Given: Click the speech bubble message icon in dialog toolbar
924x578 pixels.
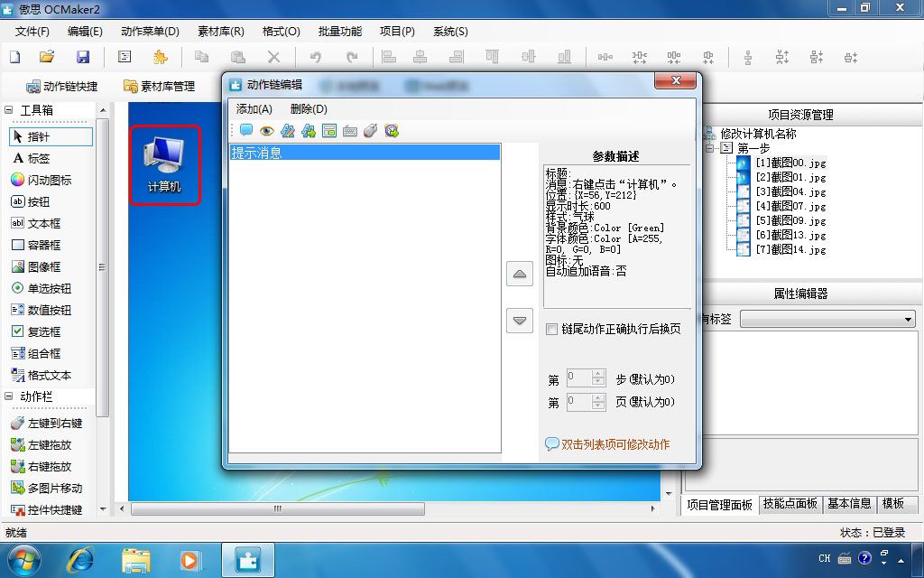Looking at the screenshot, I should point(246,130).
